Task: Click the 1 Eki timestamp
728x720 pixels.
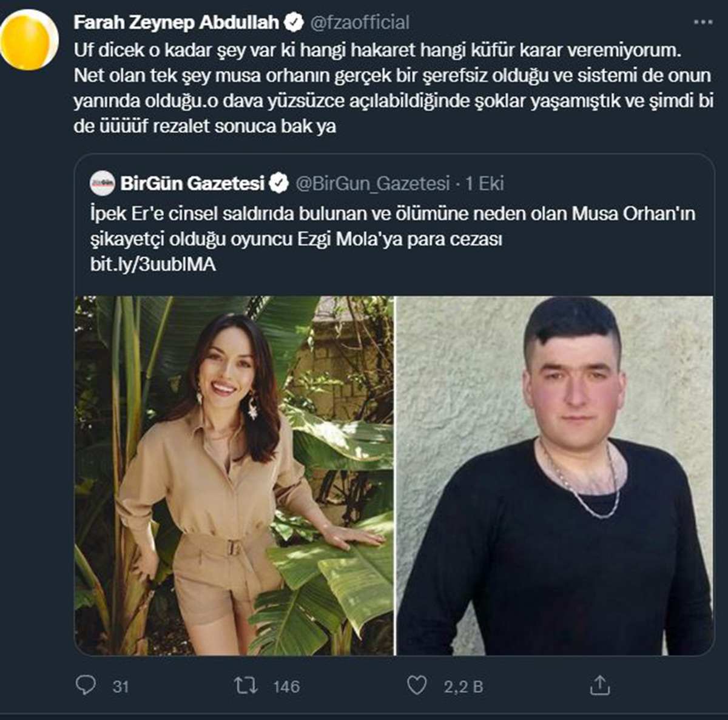Action: [x=485, y=180]
